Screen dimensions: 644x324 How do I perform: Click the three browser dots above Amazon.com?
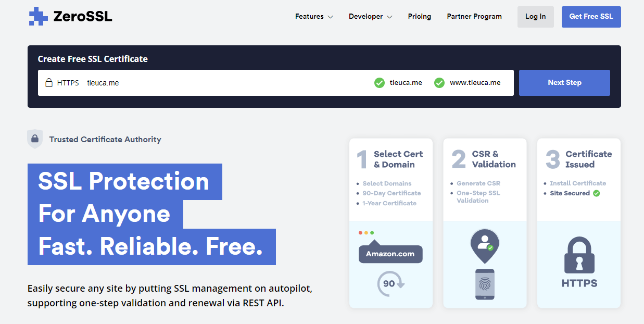[x=366, y=233]
